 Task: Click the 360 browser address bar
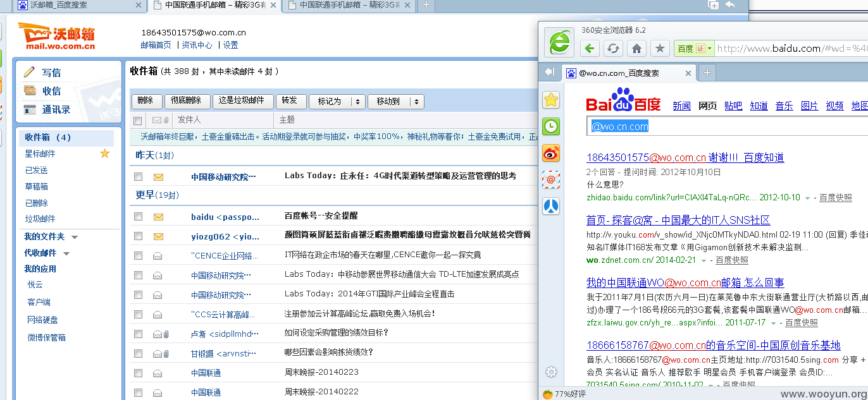coord(791,49)
